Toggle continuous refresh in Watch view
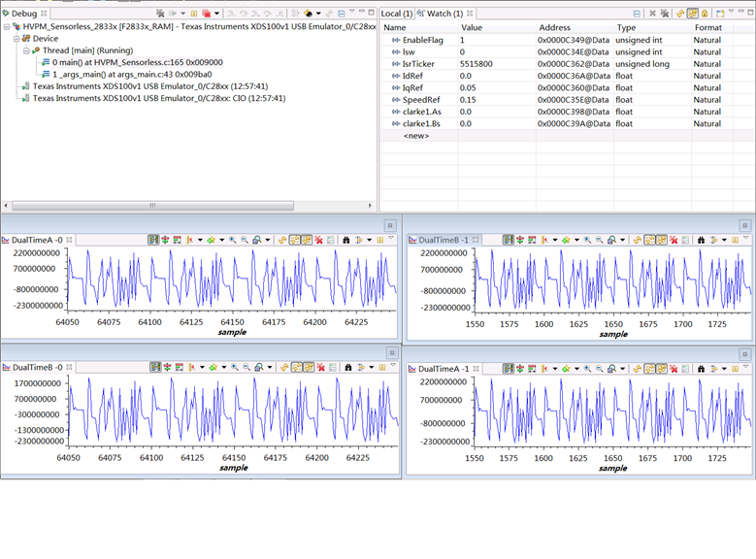Screen dimensions: 756x559 pyautogui.click(x=693, y=14)
